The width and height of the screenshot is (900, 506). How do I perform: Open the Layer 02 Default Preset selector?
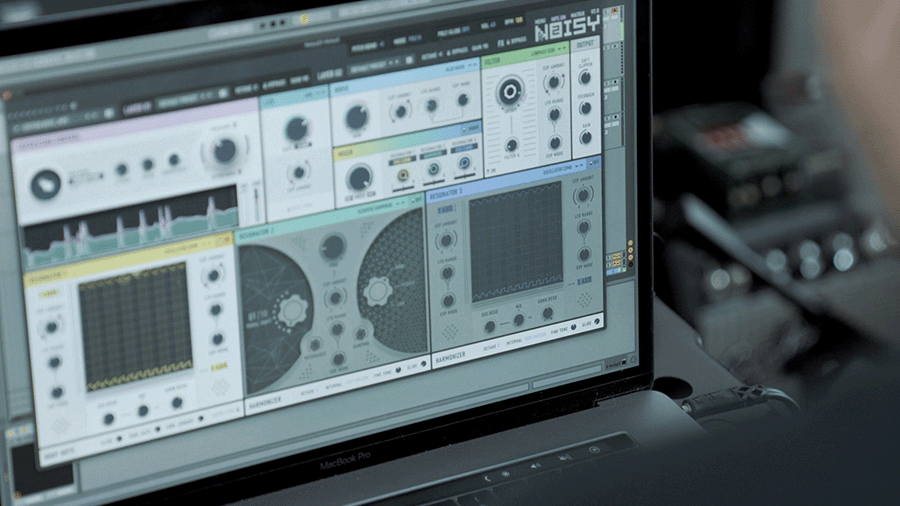[382, 63]
